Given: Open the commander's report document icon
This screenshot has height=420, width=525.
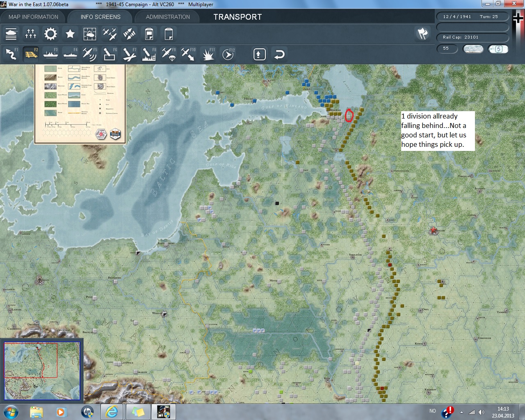Looking at the screenshot, I should pos(149,34).
